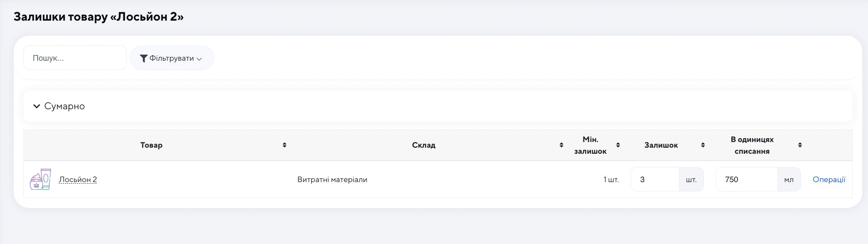Click the мл unit label
868x244 pixels.
789,180
